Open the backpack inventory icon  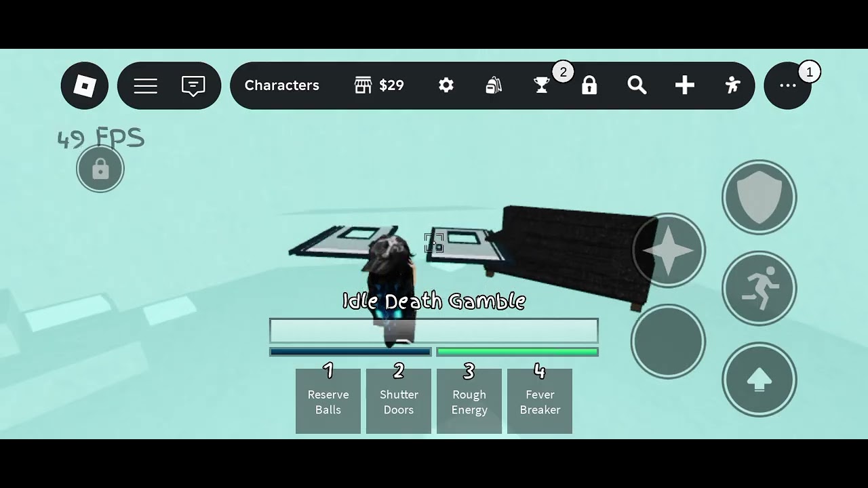(494, 85)
